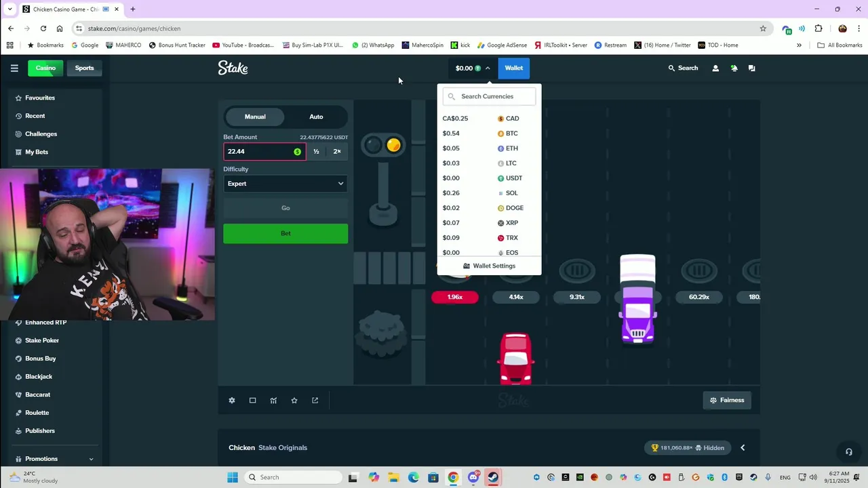Viewport: 868px width, 488px height.
Task: Focus the Bet Amount input field
Action: pos(264,152)
